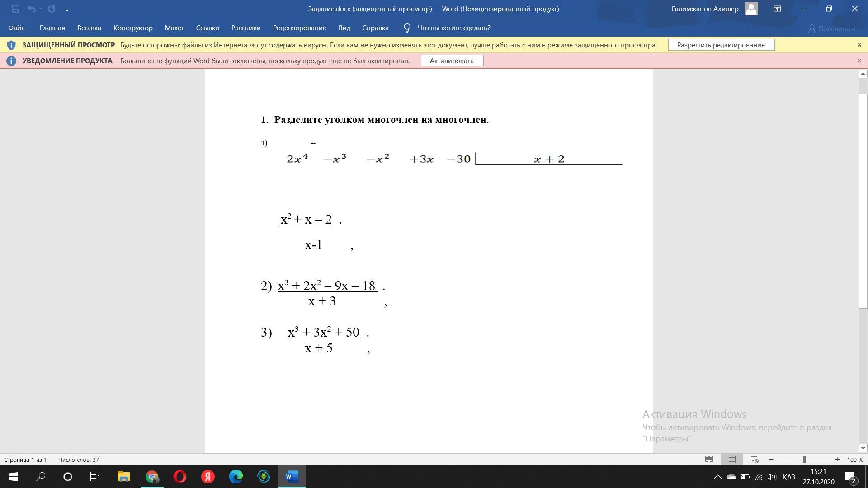The image size is (868, 488).
Task: Switch to the Главная tab
Action: (x=52, y=28)
